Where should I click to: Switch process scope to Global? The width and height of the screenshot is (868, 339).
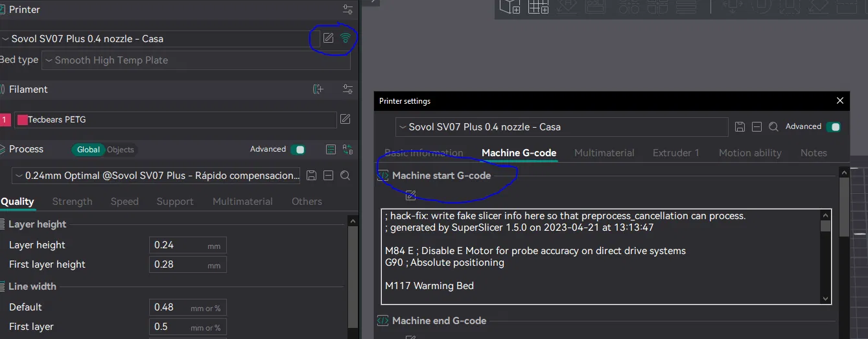pyautogui.click(x=88, y=150)
